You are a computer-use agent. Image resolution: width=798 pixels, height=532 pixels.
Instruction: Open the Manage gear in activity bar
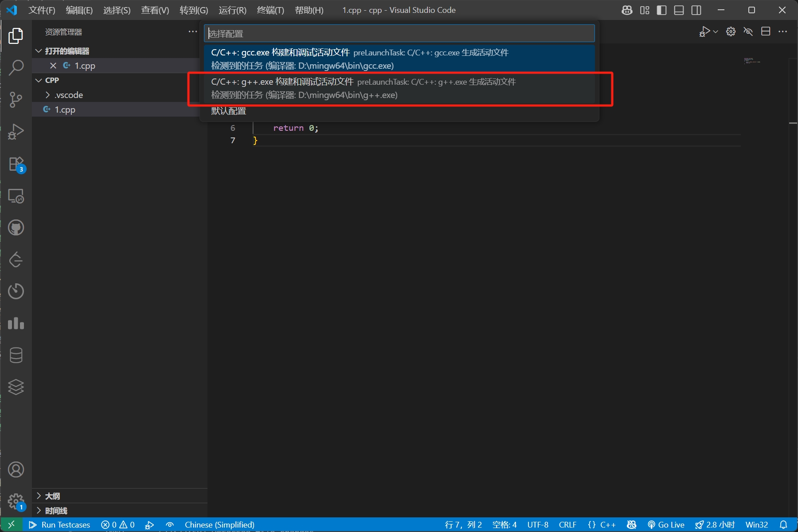[16, 501]
